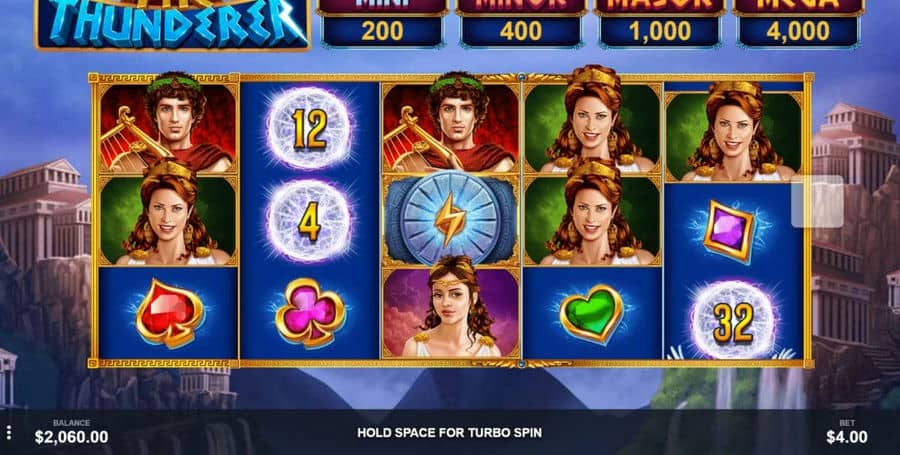Select the purple-background goddess symbol
Viewport: 900px width, 455px height.
(451, 313)
